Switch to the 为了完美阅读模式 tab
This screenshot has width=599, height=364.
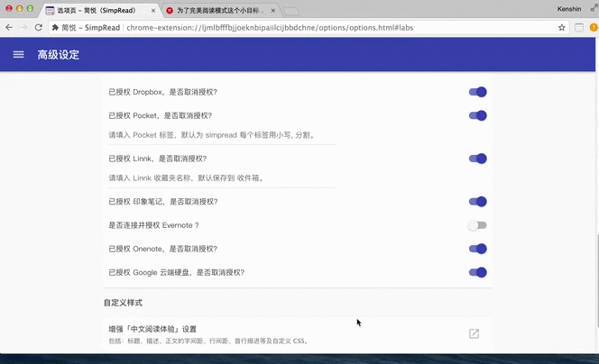(221, 11)
